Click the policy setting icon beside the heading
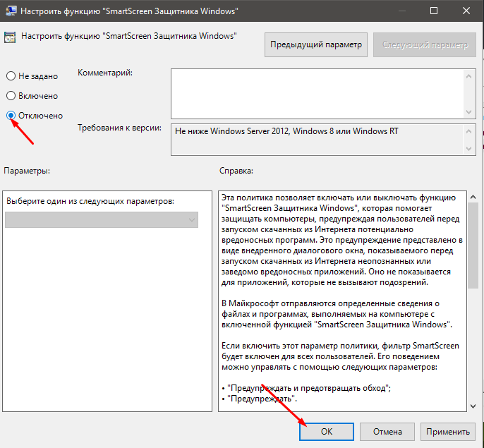The image size is (484, 448). (10, 37)
